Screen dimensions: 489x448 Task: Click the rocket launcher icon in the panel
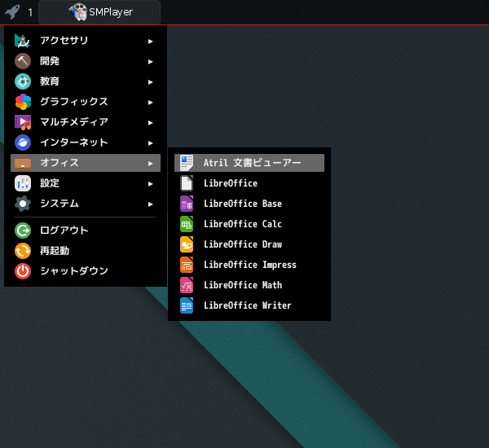(x=12, y=12)
